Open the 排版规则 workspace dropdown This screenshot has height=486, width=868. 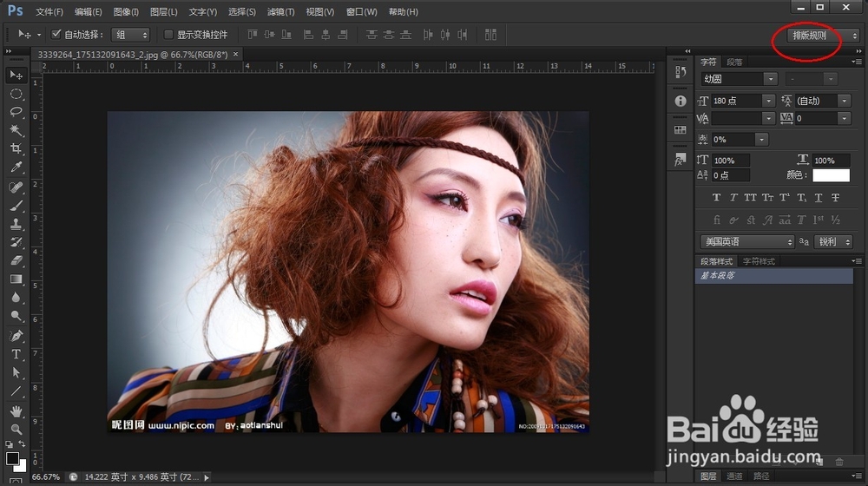click(824, 36)
